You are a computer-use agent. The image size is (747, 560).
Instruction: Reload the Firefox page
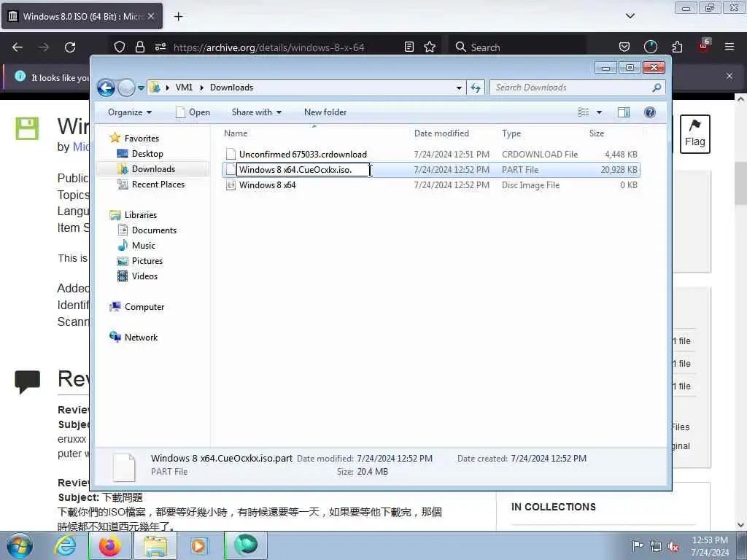pyautogui.click(x=70, y=47)
